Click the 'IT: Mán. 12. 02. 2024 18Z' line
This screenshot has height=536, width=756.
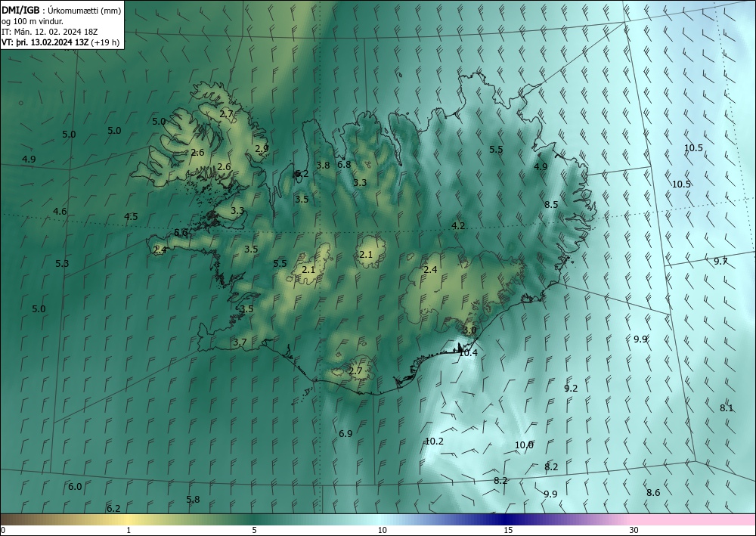50,32
